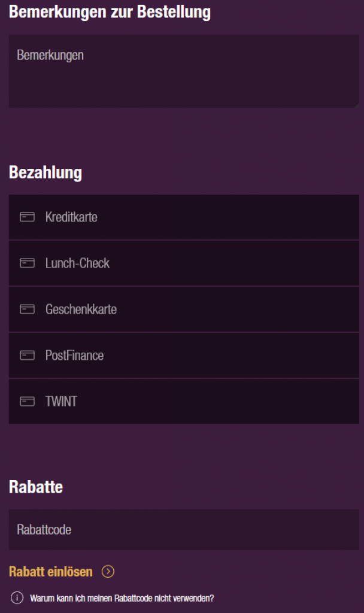Select Kreditkarte as payment method

[x=183, y=217]
